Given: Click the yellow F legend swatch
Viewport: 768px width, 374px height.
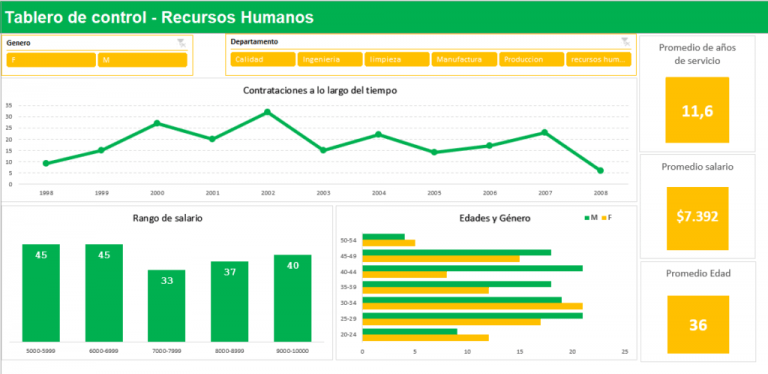Looking at the screenshot, I should (604, 218).
